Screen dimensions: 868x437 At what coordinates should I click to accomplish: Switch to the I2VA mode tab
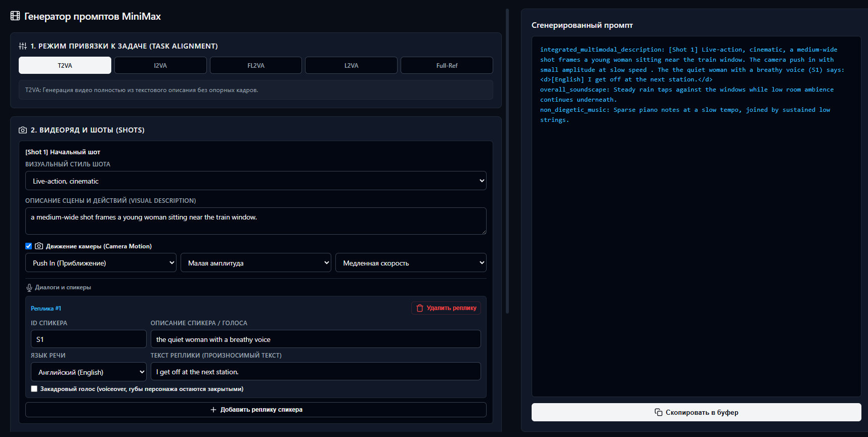click(x=160, y=65)
